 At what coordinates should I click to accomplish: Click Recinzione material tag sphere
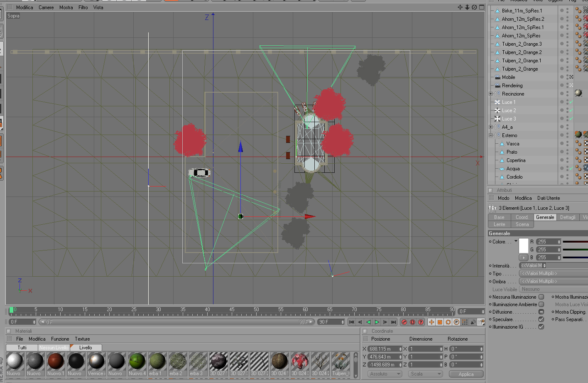coord(578,93)
